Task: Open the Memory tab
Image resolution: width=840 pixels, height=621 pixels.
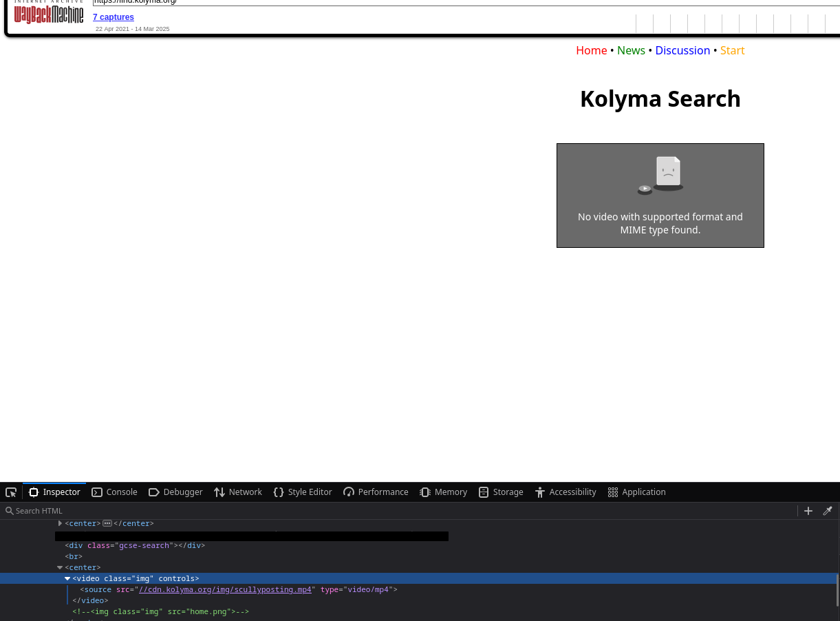Action: point(444,492)
